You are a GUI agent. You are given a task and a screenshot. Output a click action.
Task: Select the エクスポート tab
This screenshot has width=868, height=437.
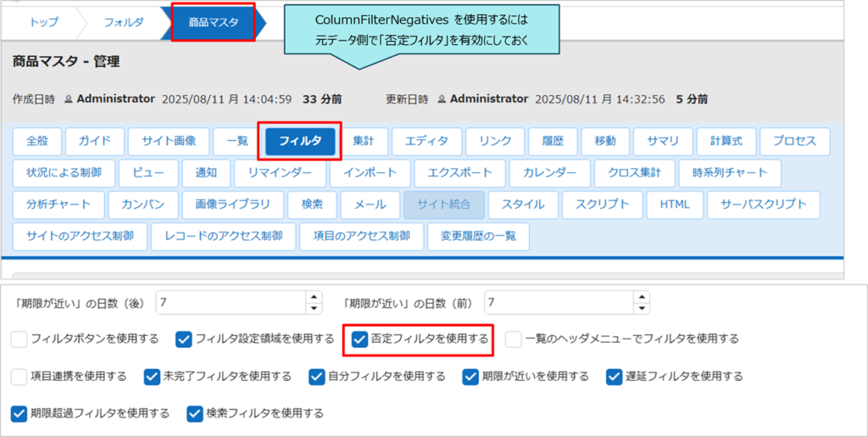point(459,173)
